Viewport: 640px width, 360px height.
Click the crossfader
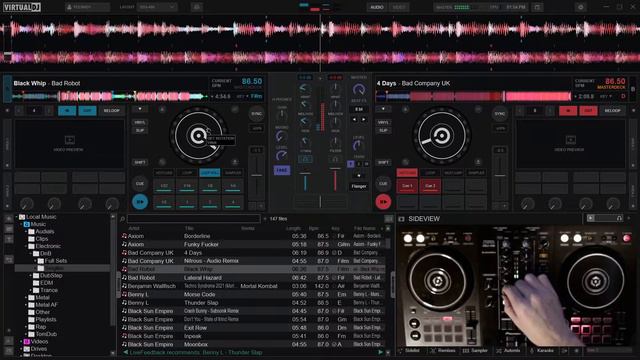click(x=320, y=201)
